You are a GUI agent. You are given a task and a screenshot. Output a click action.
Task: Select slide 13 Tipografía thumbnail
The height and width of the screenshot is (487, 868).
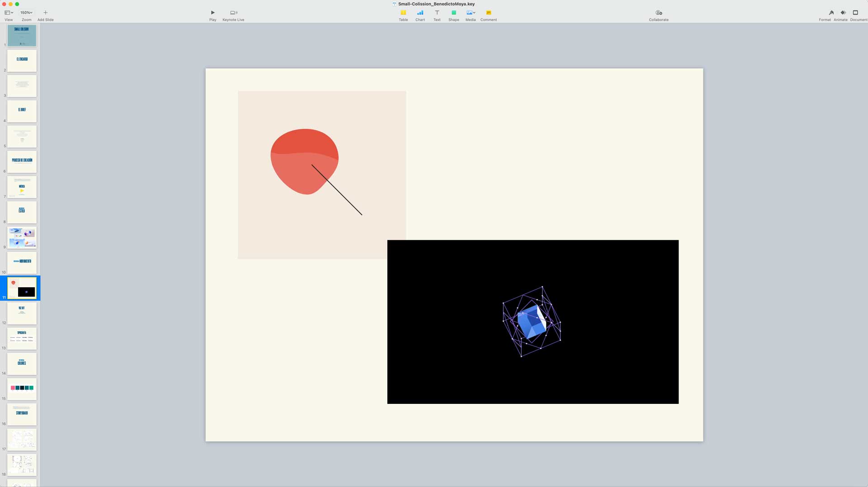point(22,338)
